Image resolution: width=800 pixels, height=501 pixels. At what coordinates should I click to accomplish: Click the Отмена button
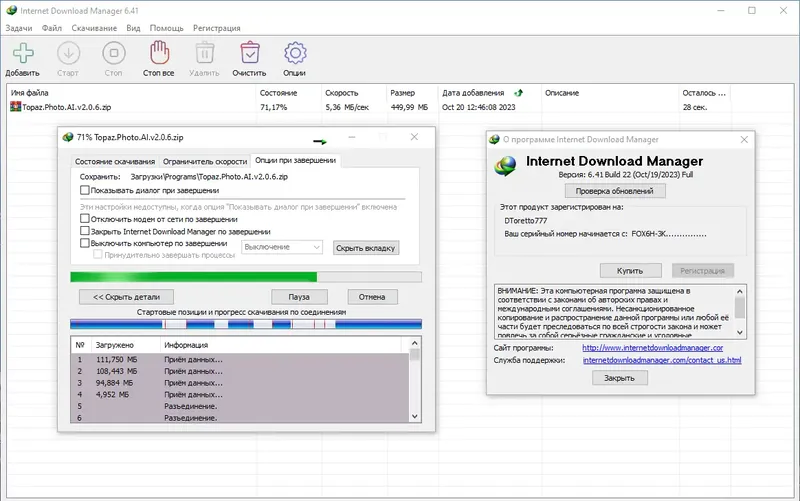tap(372, 297)
